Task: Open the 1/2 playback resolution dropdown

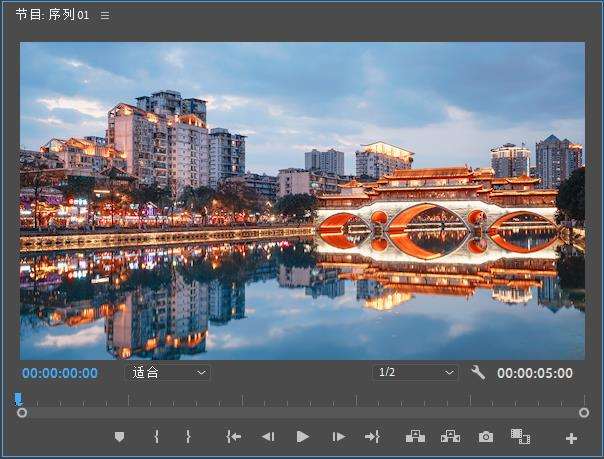Action: coord(415,372)
